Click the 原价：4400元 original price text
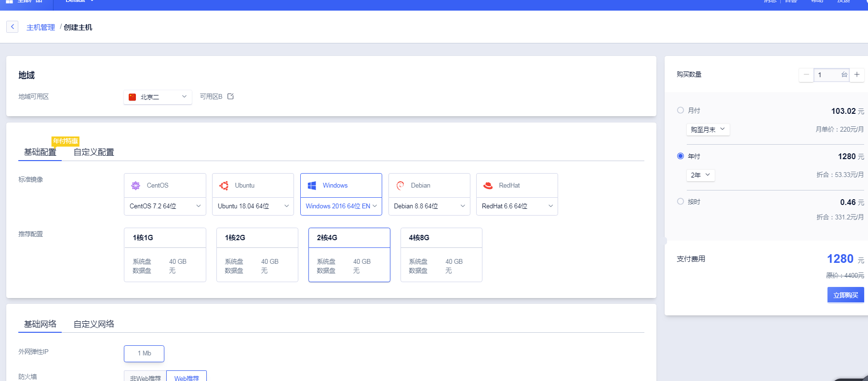The image size is (868, 381). [845, 275]
